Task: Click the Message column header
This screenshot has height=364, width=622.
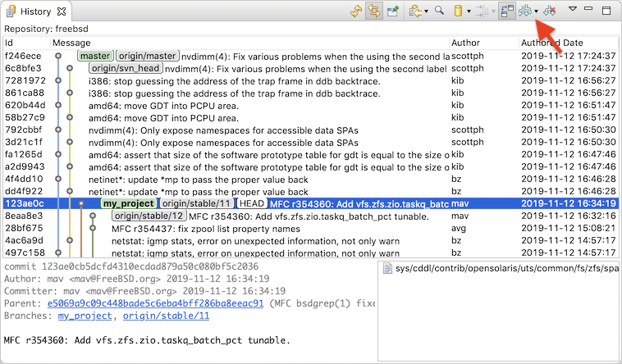Action: [x=71, y=43]
